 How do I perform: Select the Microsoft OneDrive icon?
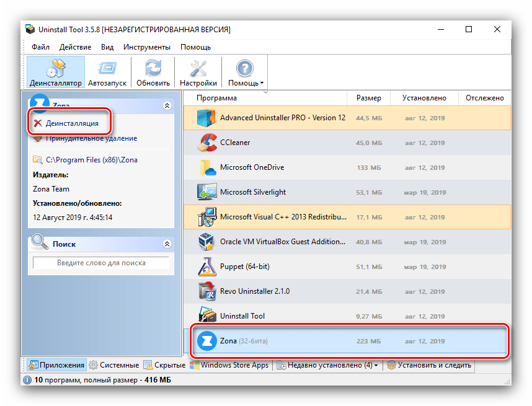207,167
